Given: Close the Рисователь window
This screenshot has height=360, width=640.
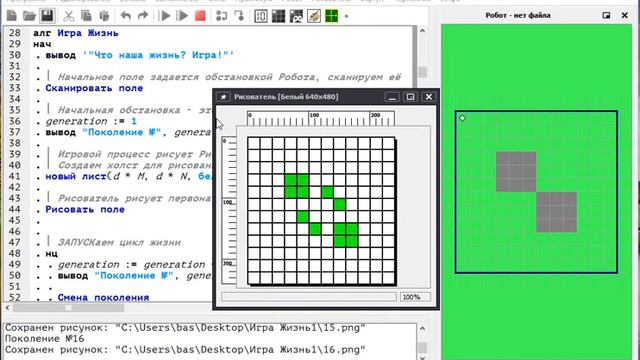Looking at the screenshot, I should click(429, 97).
